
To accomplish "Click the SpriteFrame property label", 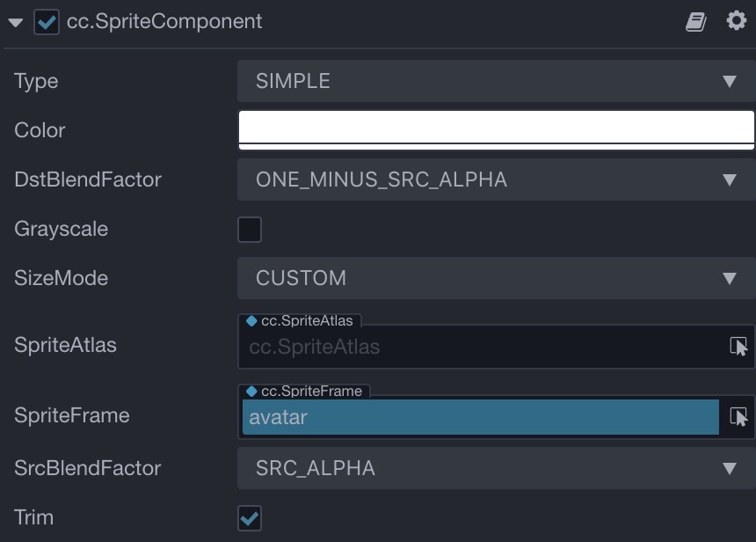I will 72,415.
